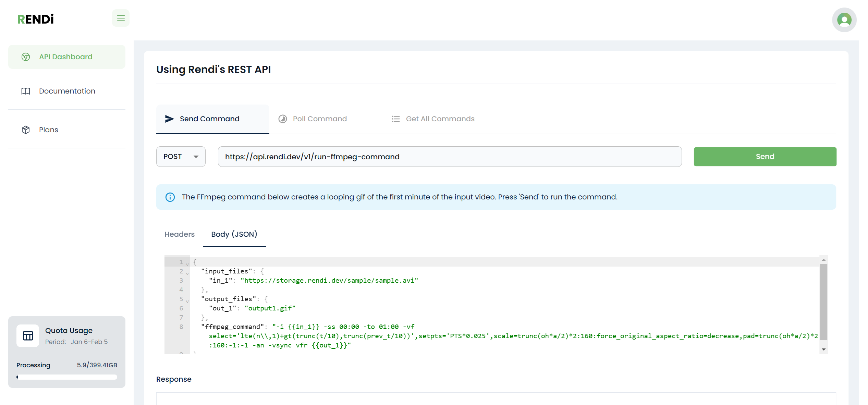Click the "ffmpeg_command" key in editor
Image resolution: width=868 pixels, height=405 pixels.
tap(233, 327)
